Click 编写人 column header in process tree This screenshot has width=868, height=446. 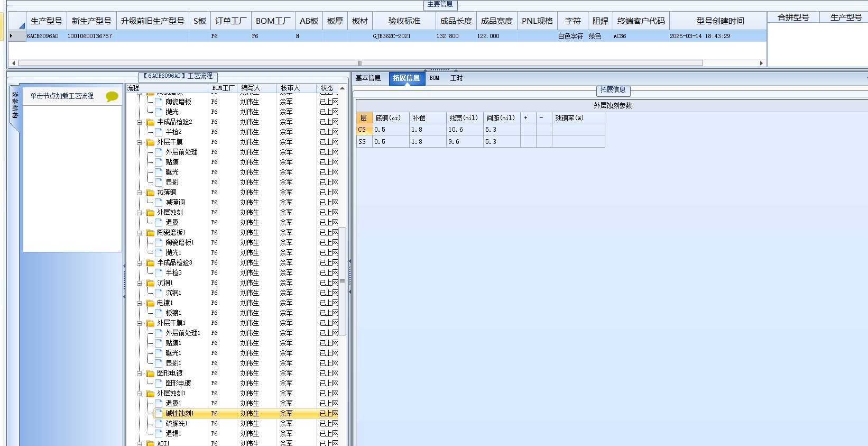[257, 88]
